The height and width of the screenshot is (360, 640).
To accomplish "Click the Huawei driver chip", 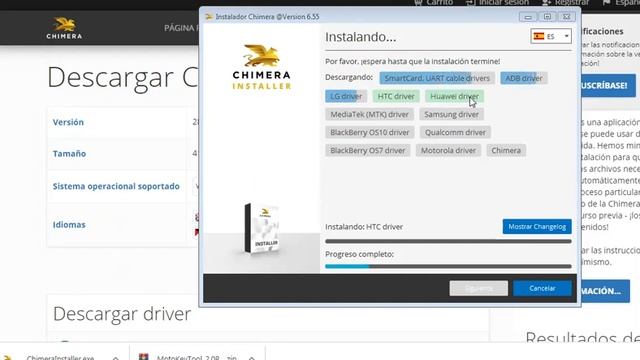I will point(454,96).
